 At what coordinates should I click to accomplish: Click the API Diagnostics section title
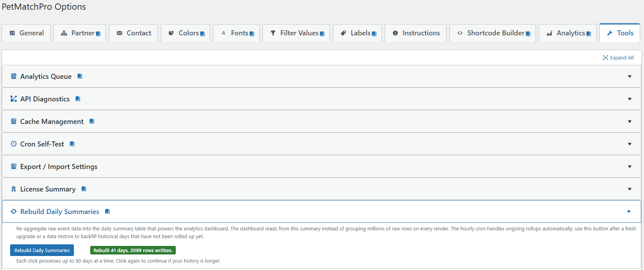pos(45,99)
